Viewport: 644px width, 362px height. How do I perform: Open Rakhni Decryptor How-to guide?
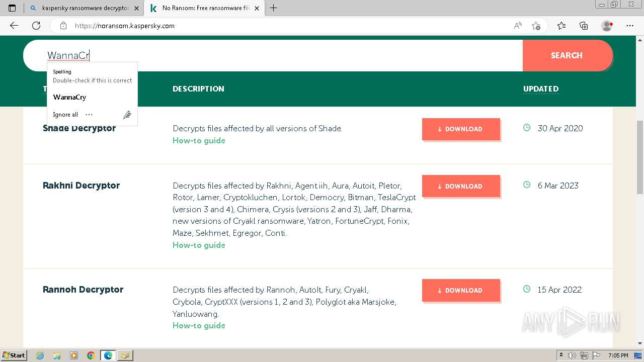click(x=199, y=245)
